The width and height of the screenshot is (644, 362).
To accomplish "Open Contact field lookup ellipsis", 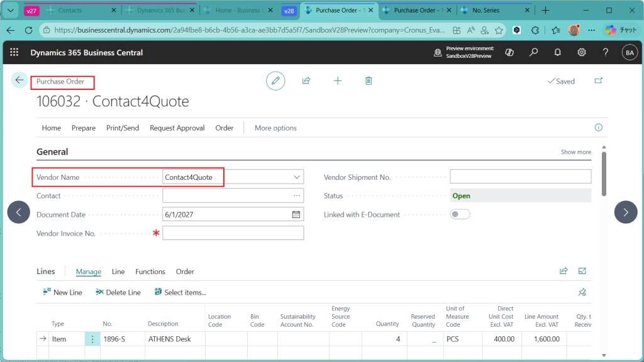I will tap(297, 195).
